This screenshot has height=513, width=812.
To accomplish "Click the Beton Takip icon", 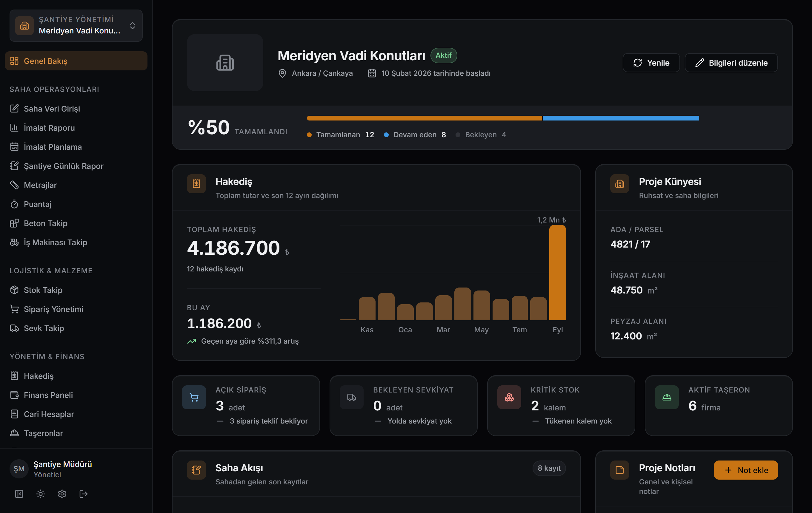I will [x=14, y=223].
